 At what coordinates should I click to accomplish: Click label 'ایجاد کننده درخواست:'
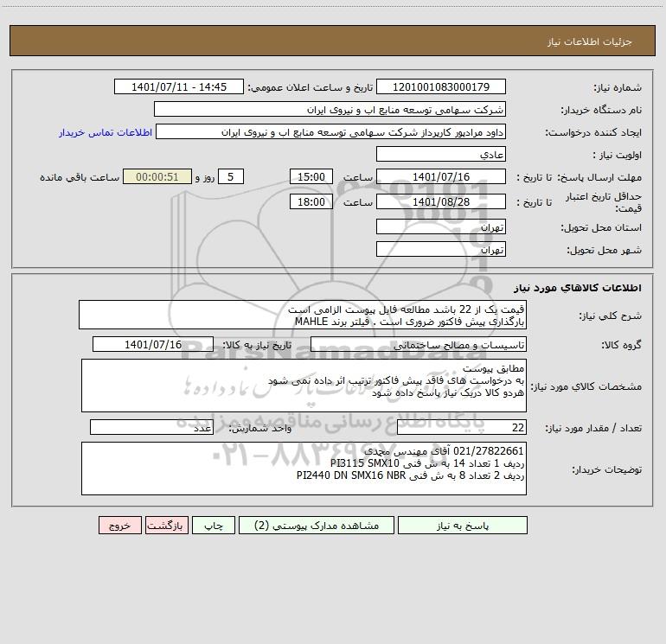coord(593,132)
